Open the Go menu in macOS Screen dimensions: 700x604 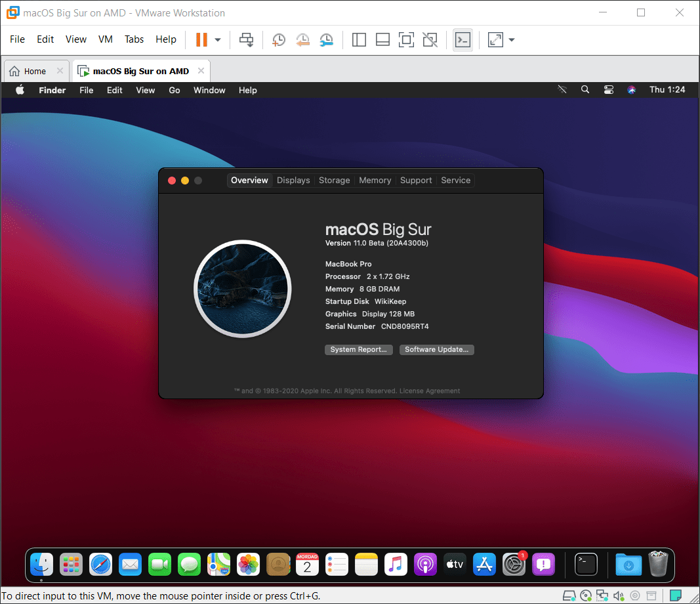click(174, 90)
